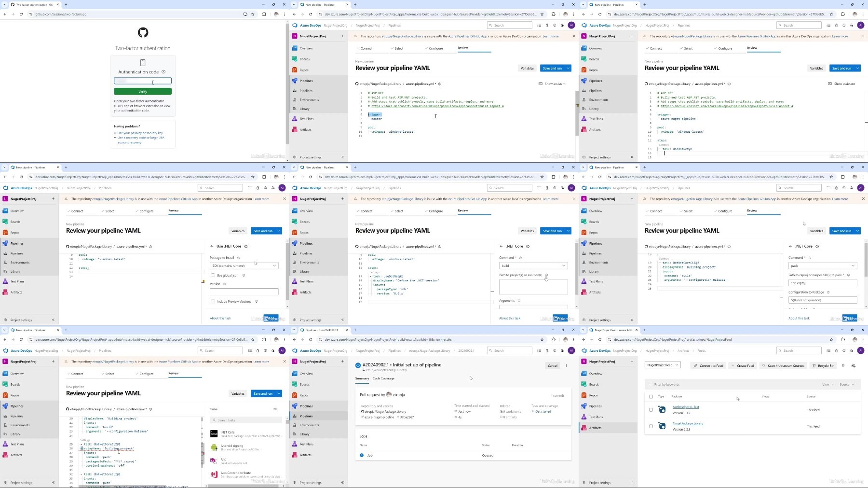This screenshot has width=868, height=488.
Task: Select the .NET Core task icon in the Tasks list
Action: [214, 433]
